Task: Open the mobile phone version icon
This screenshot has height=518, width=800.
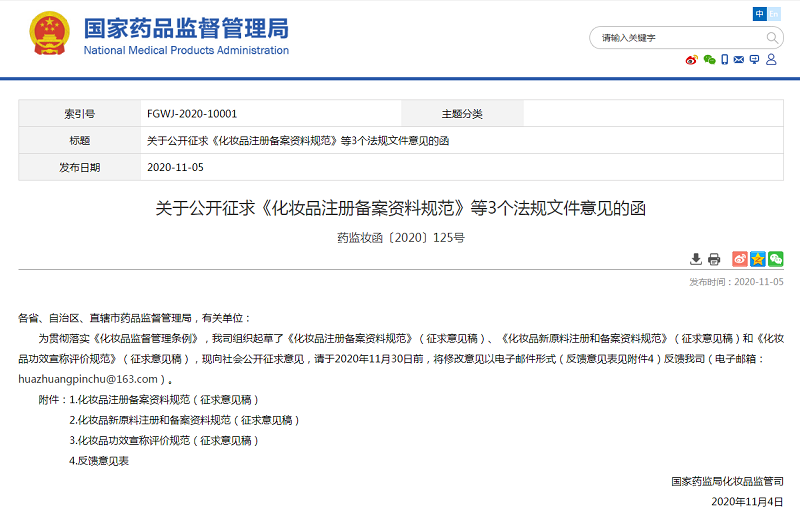Action: (725, 60)
